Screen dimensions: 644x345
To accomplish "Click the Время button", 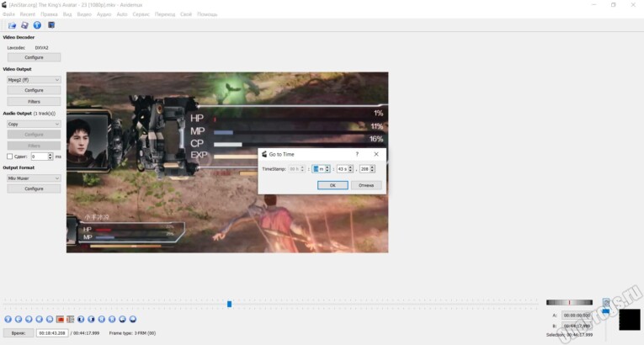I will [19, 333].
